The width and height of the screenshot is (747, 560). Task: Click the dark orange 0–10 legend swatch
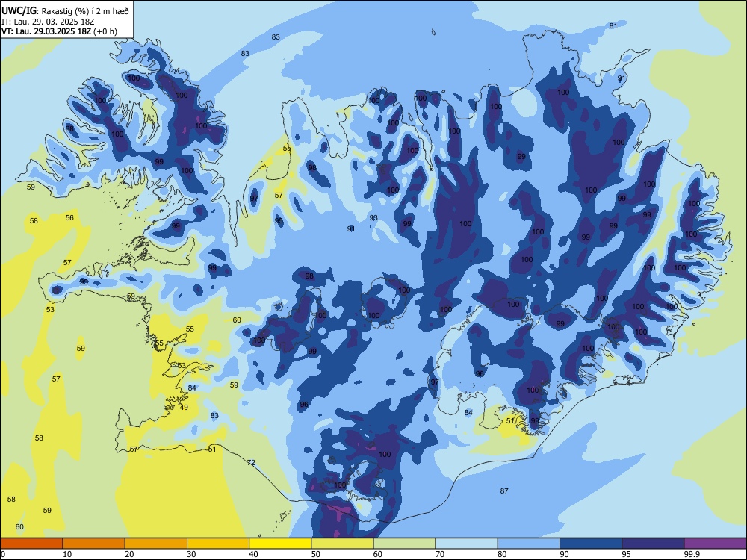(x=32, y=544)
